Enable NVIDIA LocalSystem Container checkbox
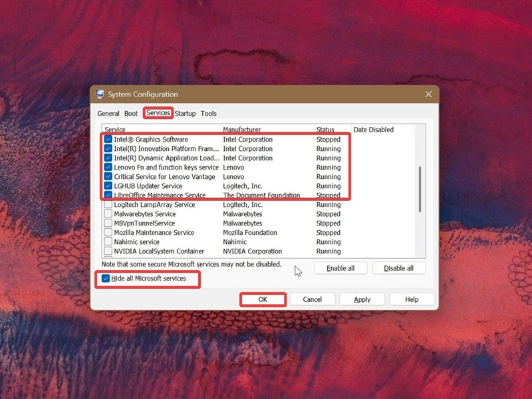The height and width of the screenshot is (399, 532). [108, 251]
